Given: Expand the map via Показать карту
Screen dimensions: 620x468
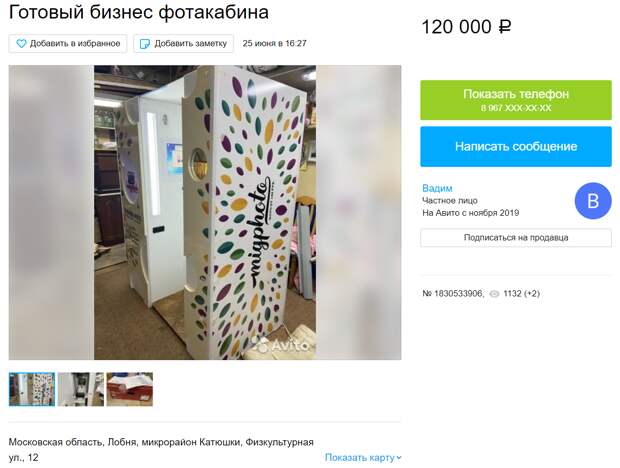Looking at the screenshot, I should point(363,457).
